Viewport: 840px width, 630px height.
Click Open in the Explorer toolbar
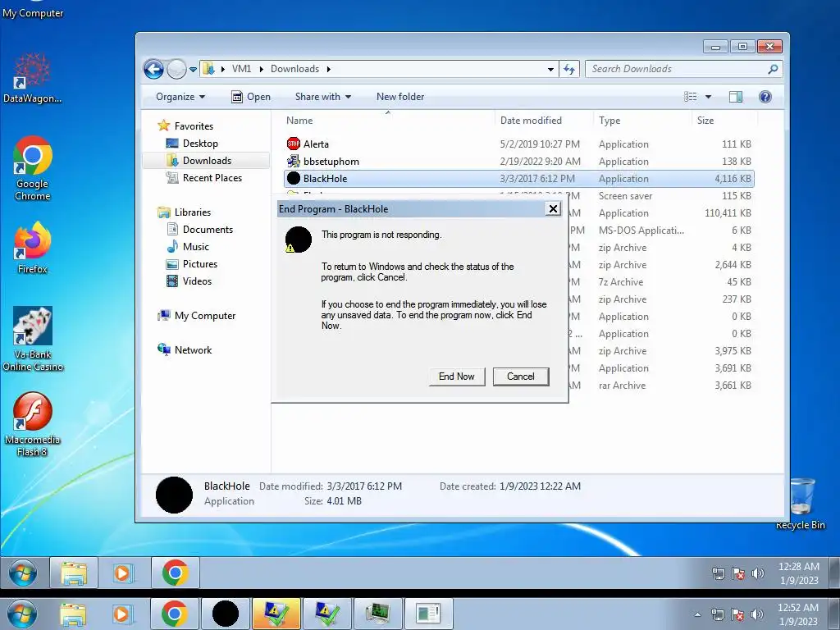pos(251,97)
